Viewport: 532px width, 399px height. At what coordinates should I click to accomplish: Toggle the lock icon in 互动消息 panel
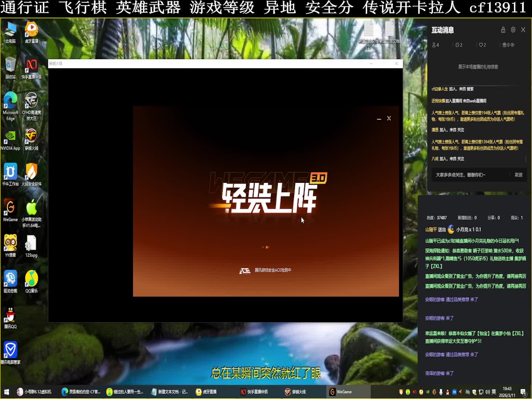point(503,30)
